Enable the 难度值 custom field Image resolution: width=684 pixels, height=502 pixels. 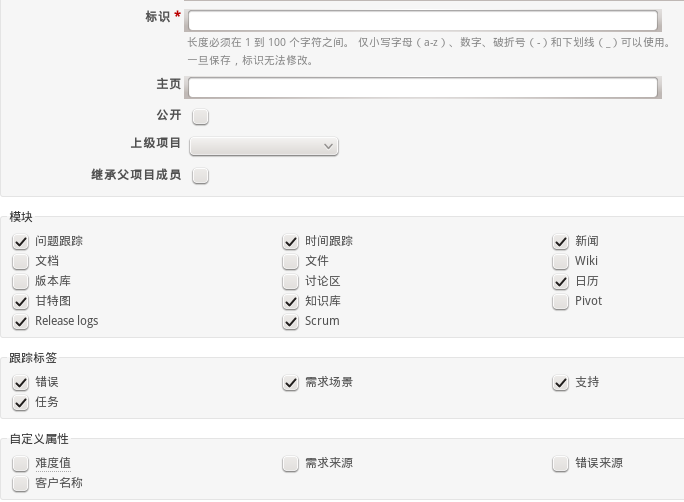click(x=21, y=464)
